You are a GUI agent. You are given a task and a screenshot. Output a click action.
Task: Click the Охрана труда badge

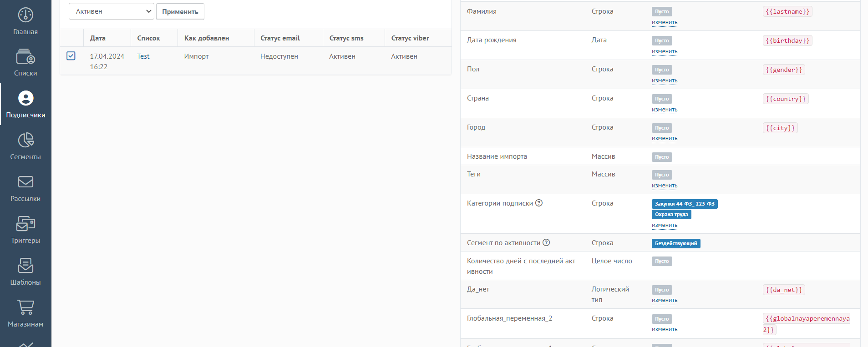tap(671, 215)
